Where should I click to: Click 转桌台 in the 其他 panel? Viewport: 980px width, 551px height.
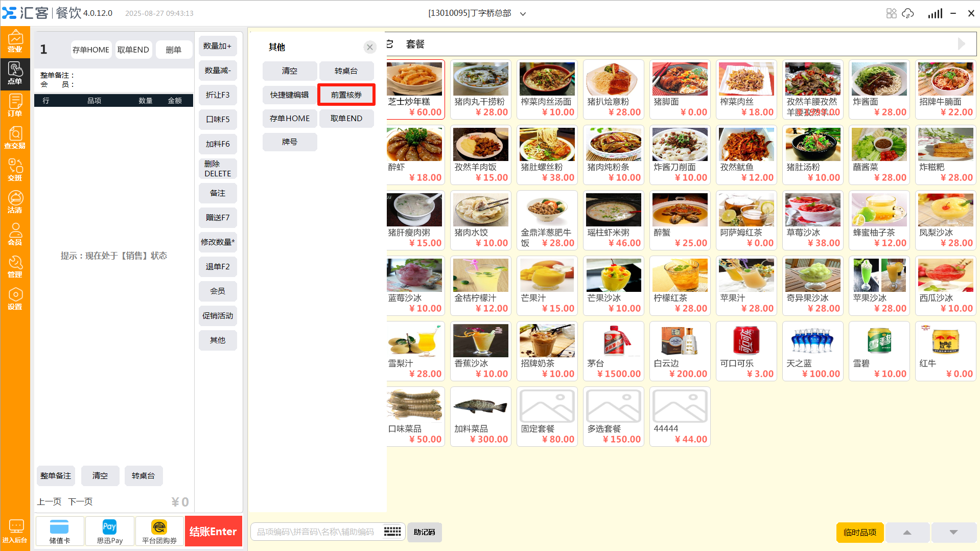pyautogui.click(x=346, y=71)
